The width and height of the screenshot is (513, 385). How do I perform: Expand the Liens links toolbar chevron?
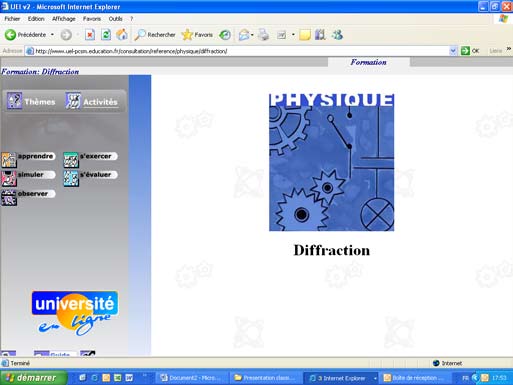pos(509,49)
